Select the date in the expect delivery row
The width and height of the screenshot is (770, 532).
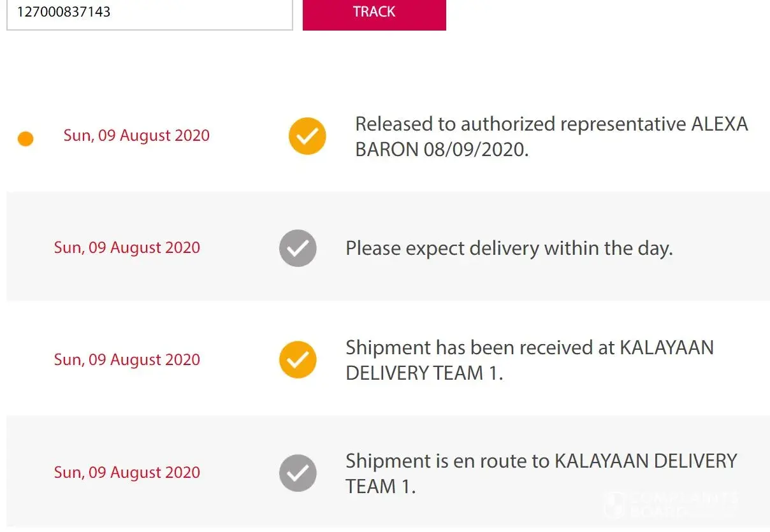point(127,248)
